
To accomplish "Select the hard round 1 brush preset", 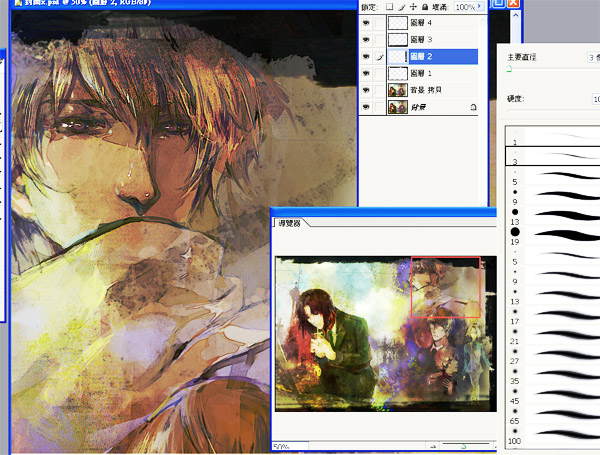I will point(553,136).
